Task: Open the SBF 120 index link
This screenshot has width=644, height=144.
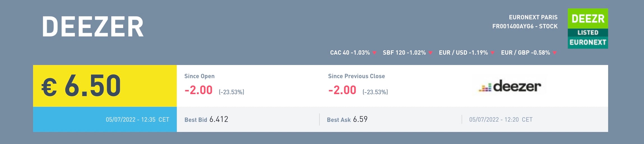Action: 404,53
